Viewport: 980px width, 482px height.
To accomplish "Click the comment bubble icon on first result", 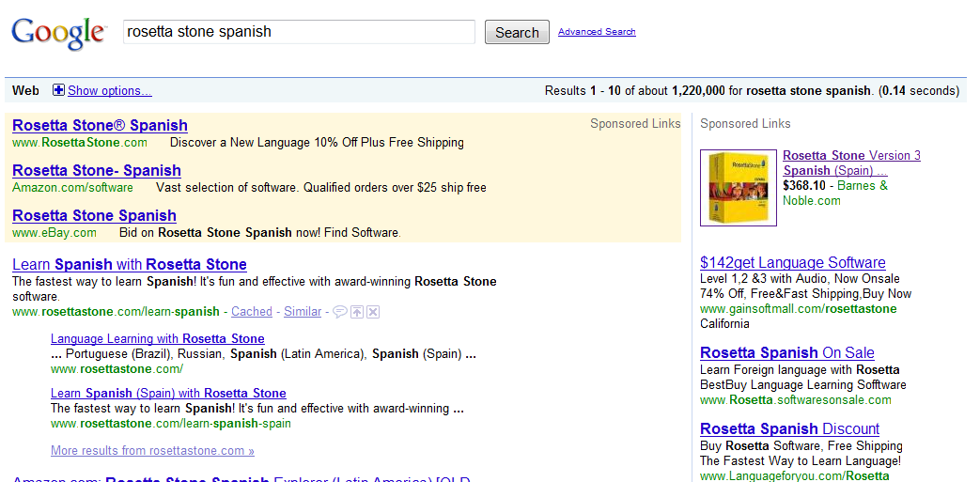I will point(339,312).
